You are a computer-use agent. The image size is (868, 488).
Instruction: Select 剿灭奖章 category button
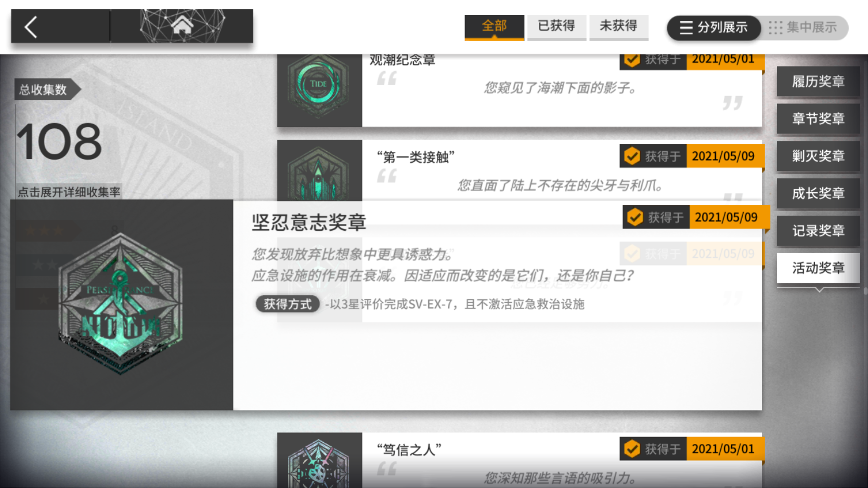(818, 156)
